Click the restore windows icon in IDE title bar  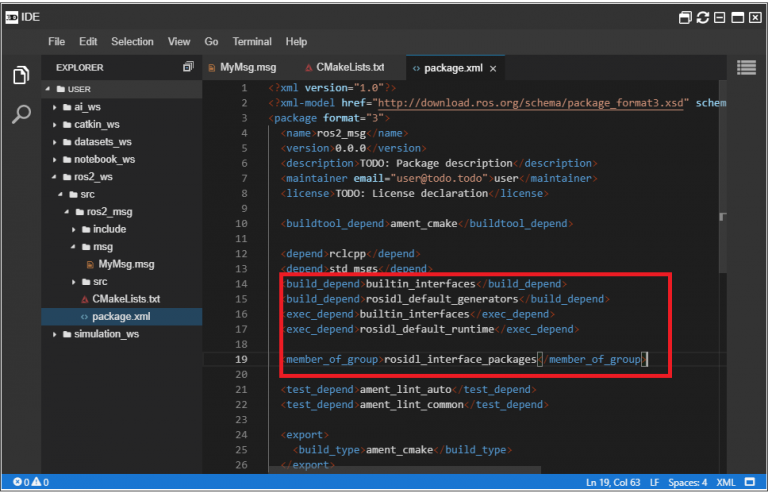[685, 18]
